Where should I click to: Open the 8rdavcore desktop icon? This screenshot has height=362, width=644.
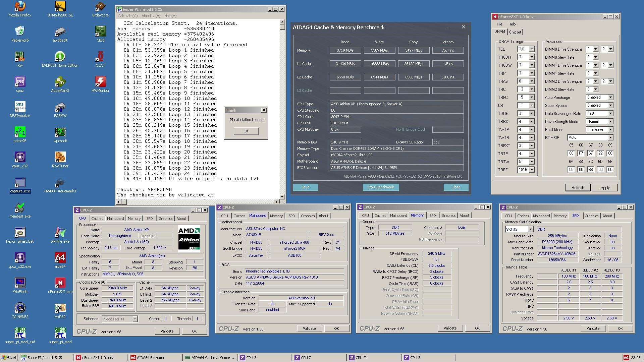pyautogui.click(x=100, y=9)
